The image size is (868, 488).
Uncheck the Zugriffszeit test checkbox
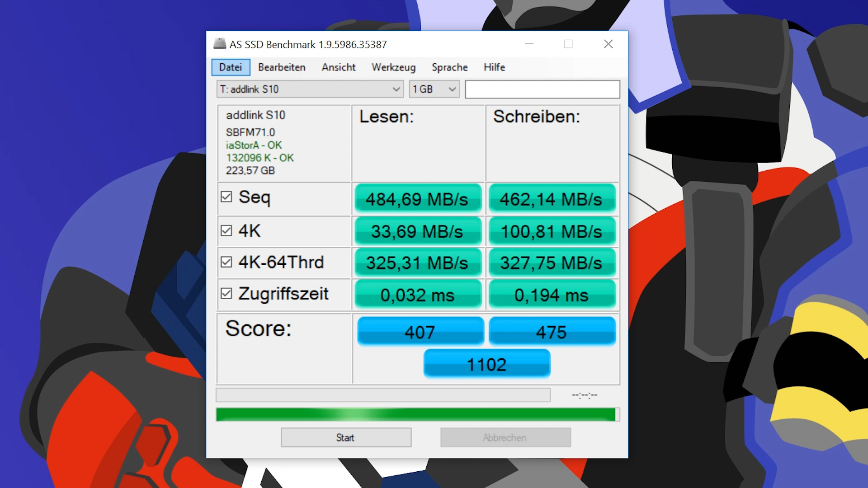pyautogui.click(x=226, y=294)
